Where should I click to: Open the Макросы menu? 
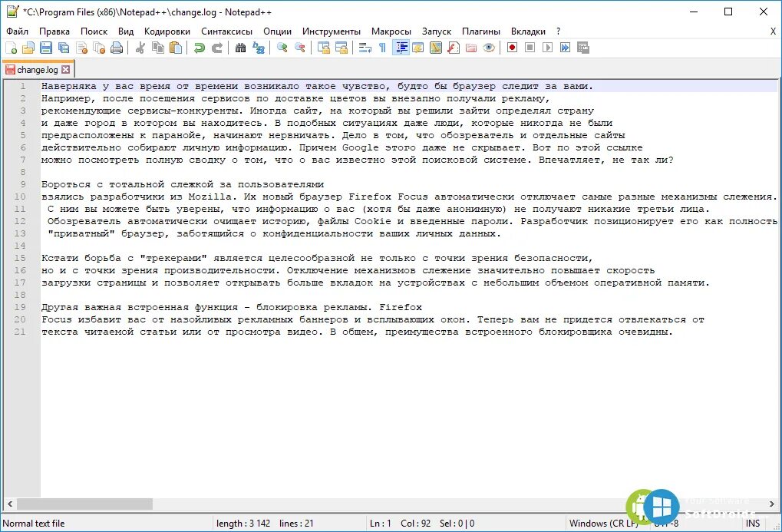[x=391, y=31]
